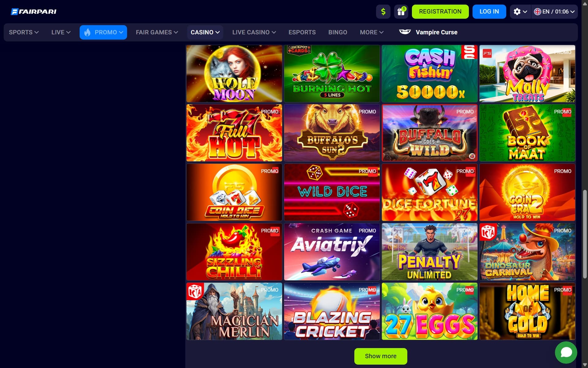Expand the Fair Games dropdown
Image resolution: width=588 pixels, height=368 pixels.
pyautogui.click(x=157, y=32)
